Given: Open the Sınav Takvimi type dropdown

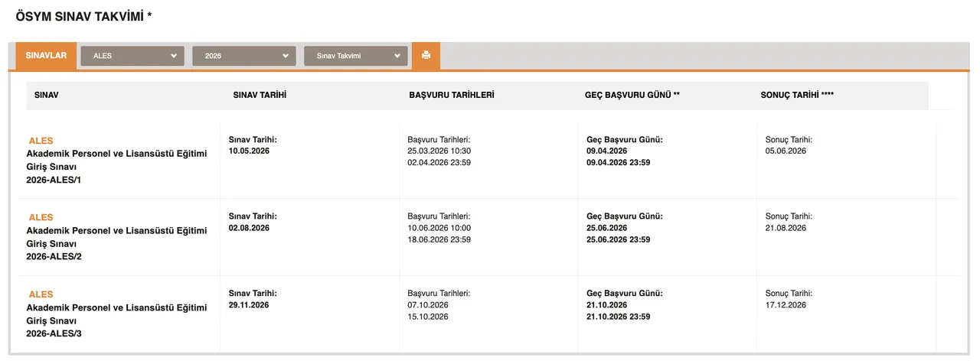Looking at the screenshot, I should click(356, 56).
